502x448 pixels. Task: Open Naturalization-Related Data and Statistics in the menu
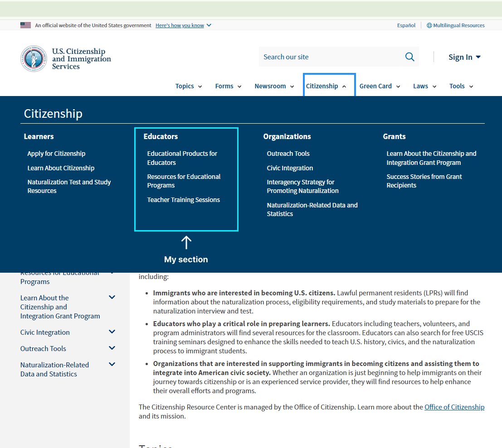pyautogui.click(x=312, y=209)
